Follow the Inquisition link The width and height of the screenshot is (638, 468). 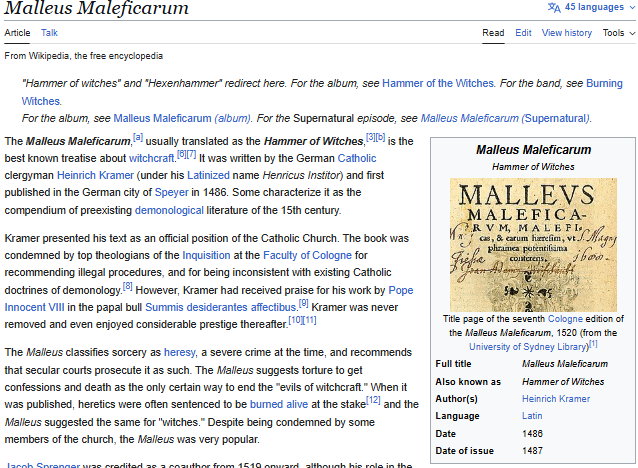[x=206, y=256]
